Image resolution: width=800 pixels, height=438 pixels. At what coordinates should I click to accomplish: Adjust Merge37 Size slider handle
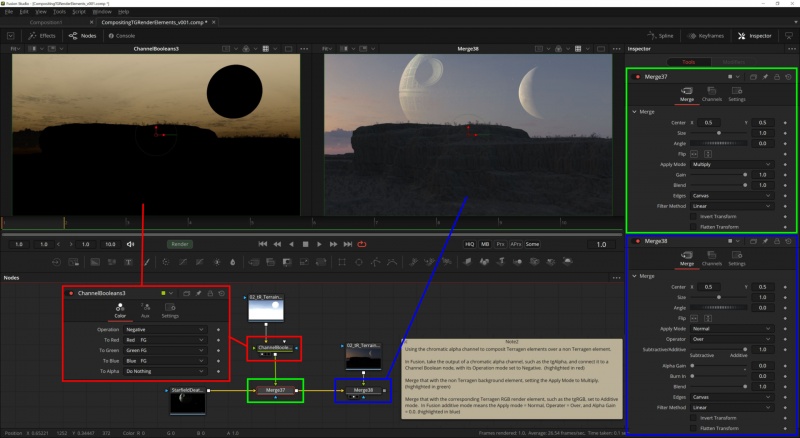pyautogui.click(x=719, y=133)
